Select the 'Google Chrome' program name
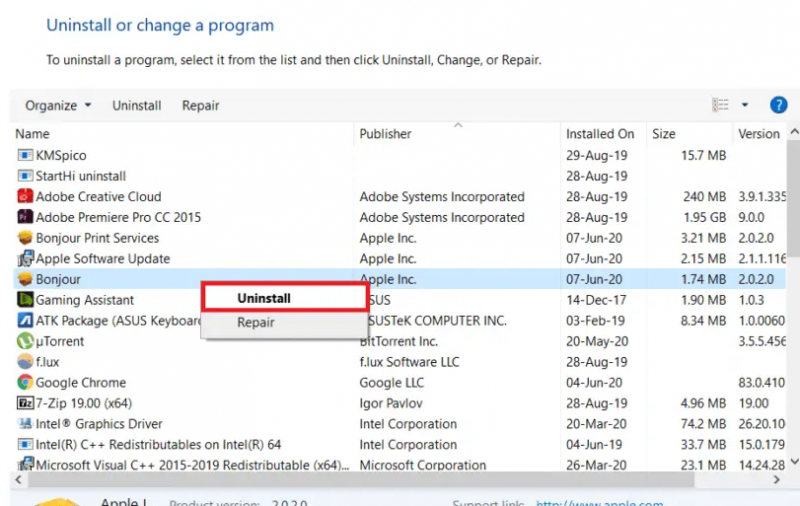Viewport: 800px width, 506px height. pyautogui.click(x=81, y=383)
